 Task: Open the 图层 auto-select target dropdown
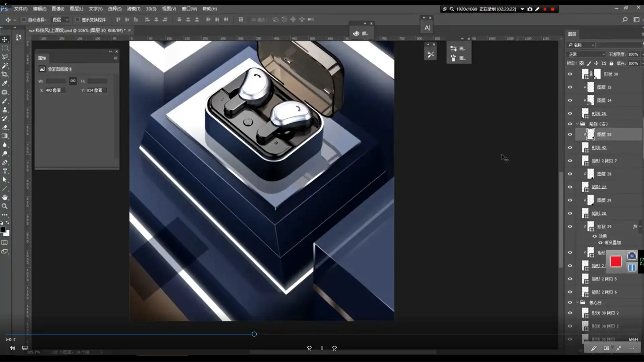point(61,20)
